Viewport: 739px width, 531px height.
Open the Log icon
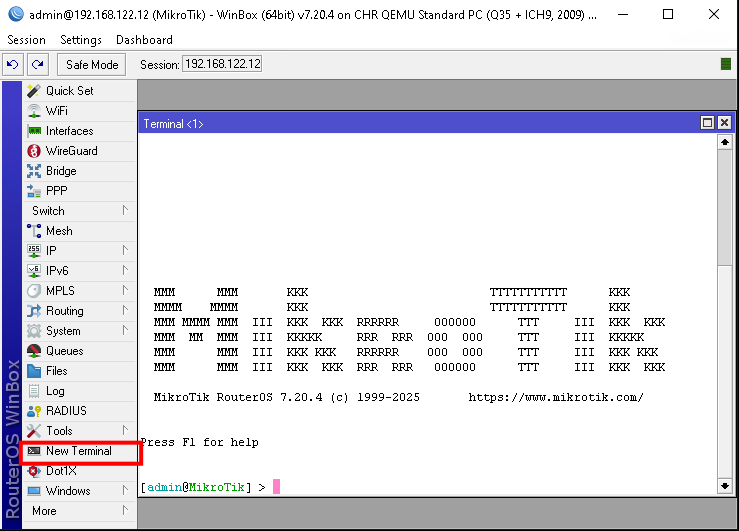(34, 391)
